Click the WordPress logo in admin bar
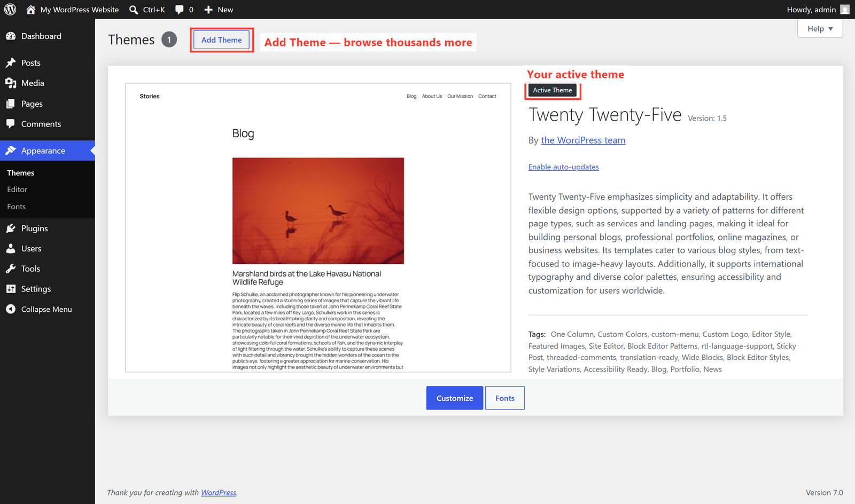The height and width of the screenshot is (504, 855). tap(10, 10)
